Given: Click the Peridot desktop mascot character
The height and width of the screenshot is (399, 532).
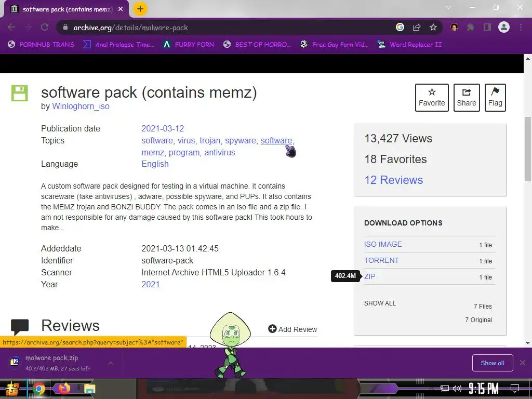Looking at the screenshot, I should pyautogui.click(x=230, y=344).
